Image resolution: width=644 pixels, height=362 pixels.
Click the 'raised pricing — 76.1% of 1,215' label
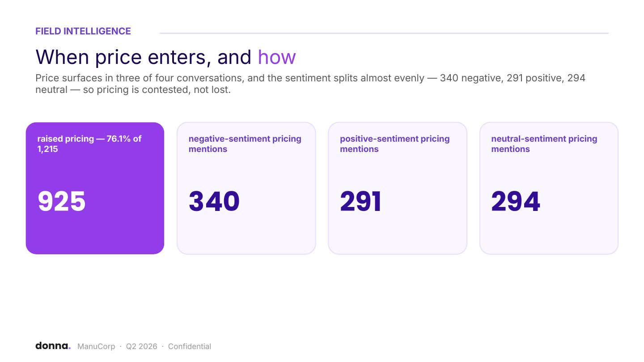click(89, 144)
